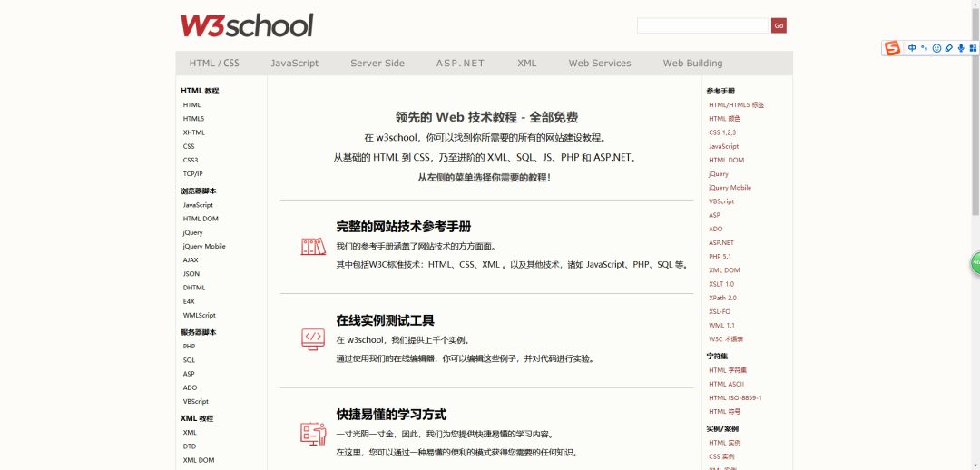
Task: Click right sidebar heading 字符集
Action: [x=717, y=357]
